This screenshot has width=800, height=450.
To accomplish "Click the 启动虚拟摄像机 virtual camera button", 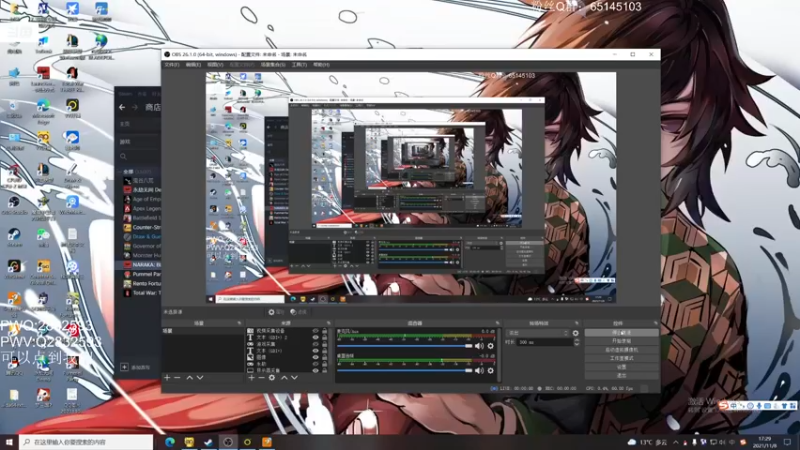I will (621, 349).
